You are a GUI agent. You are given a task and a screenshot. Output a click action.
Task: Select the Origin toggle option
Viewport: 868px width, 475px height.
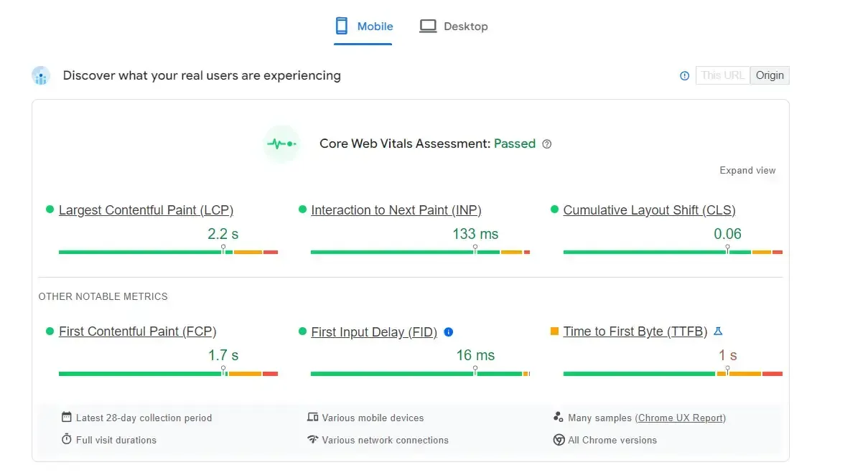coord(769,75)
